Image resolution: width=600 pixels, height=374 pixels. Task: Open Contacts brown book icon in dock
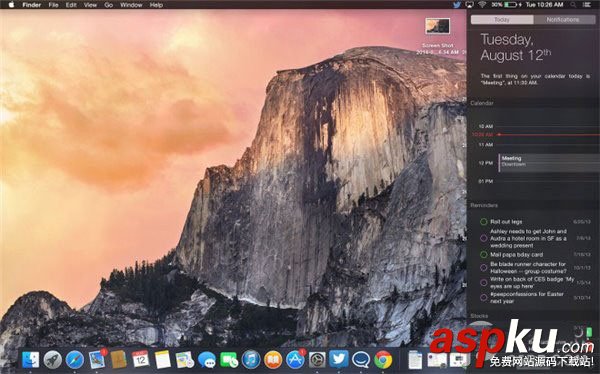pos(119,360)
